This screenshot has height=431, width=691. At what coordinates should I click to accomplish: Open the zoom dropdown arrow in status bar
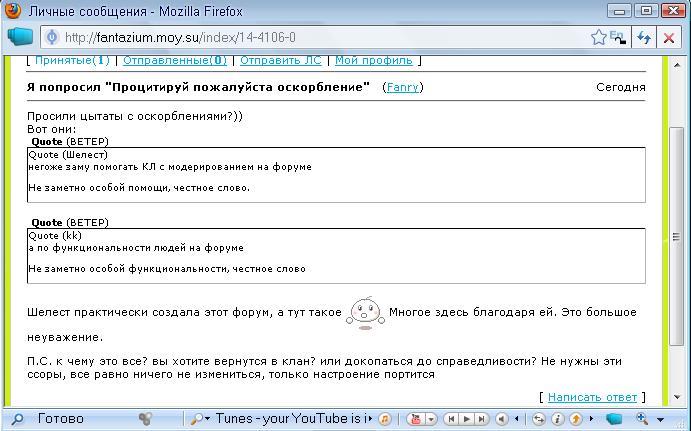[660, 420]
